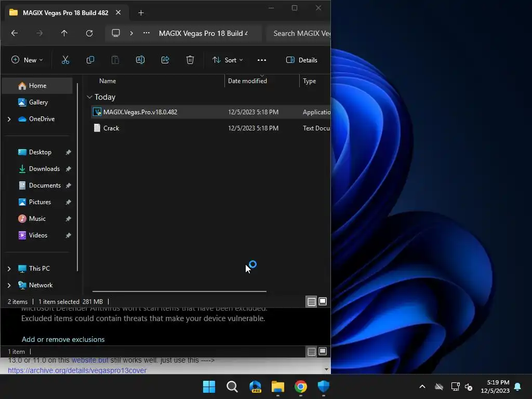
Task: Click the pin icon next to Music
Action: (x=68, y=219)
